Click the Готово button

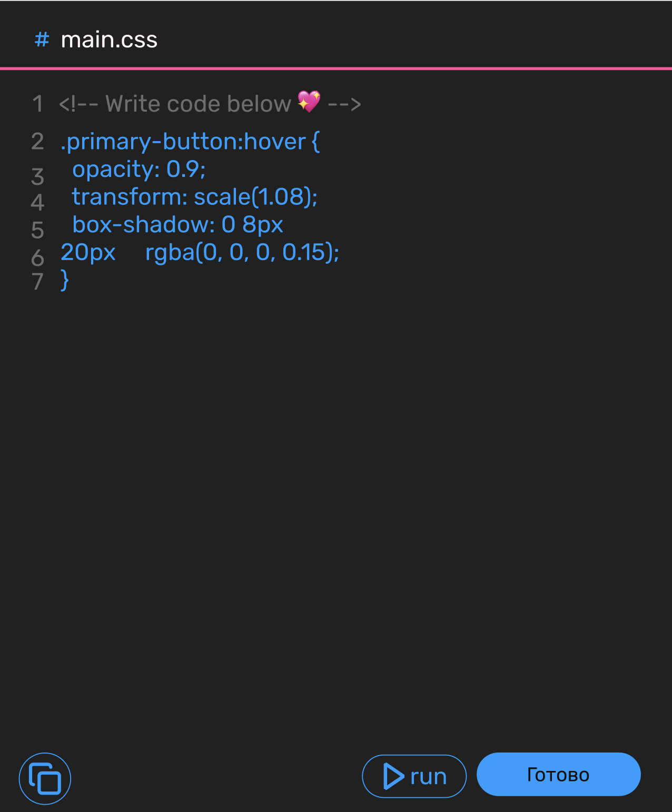(x=558, y=774)
